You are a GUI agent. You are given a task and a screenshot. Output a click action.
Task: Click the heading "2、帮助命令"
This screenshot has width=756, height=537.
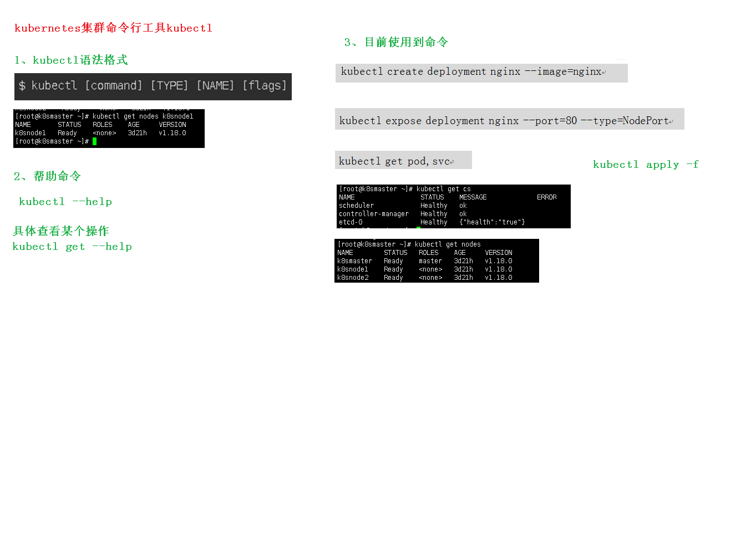(x=48, y=176)
